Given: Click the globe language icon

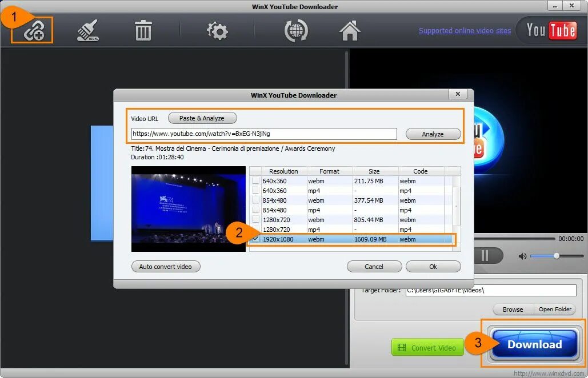Looking at the screenshot, I should (x=295, y=30).
